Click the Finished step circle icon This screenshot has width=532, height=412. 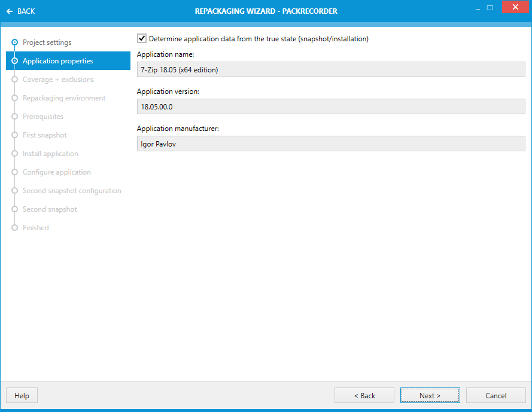click(15, 228)
